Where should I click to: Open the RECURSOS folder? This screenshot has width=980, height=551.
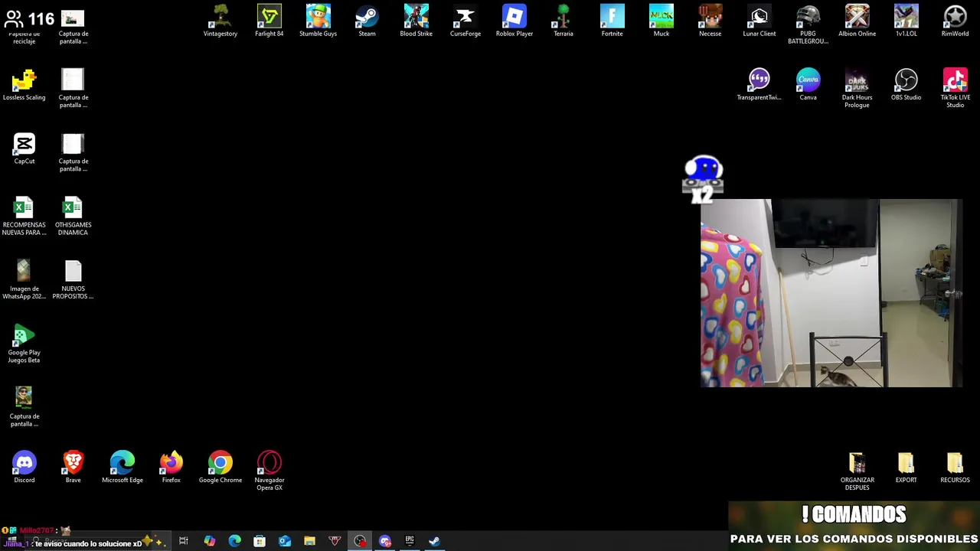pyautogui.click(x=955, y=467)
